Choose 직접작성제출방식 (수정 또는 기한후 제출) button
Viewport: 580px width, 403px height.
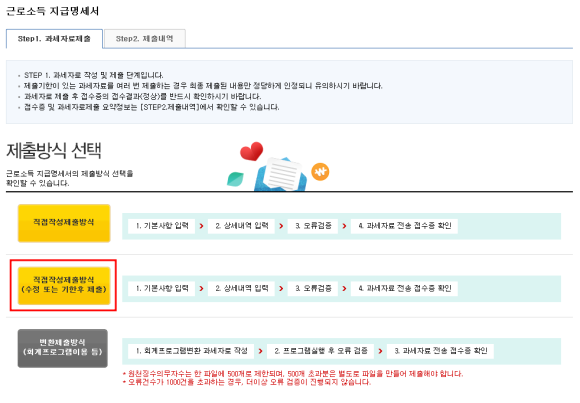(64, 285)
